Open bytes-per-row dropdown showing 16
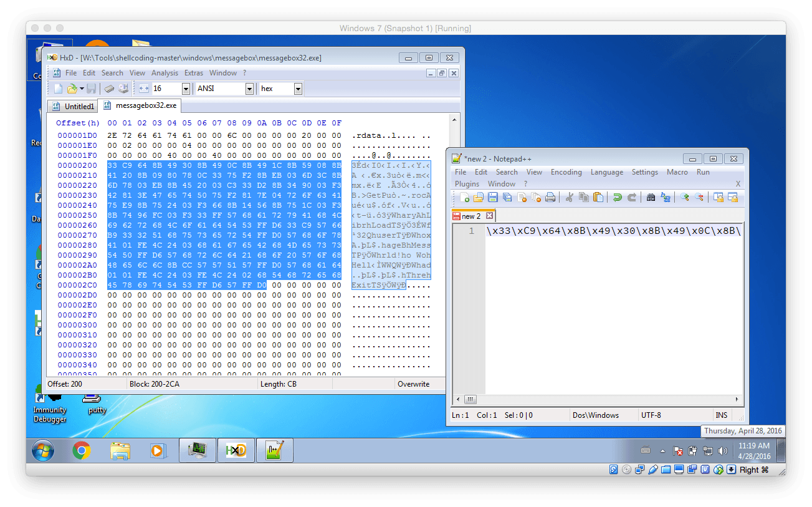The width and height of the screenshot is (812, 507). (x=186, y=89)
